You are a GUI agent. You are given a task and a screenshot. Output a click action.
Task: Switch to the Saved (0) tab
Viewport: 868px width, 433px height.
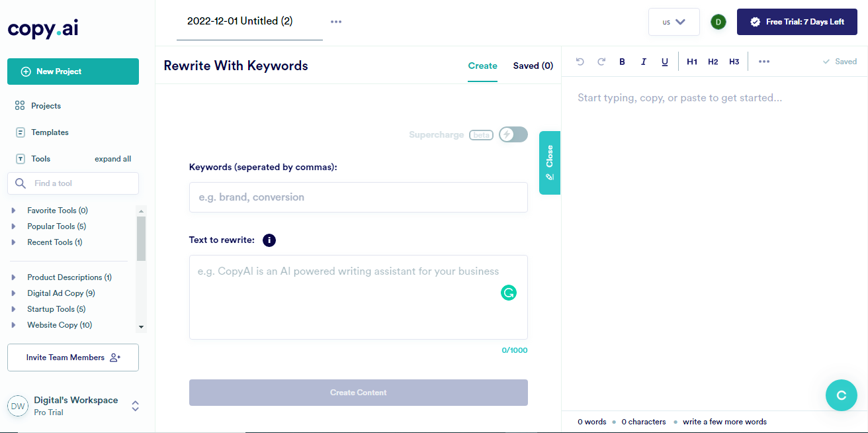click(x=533, y=66)
